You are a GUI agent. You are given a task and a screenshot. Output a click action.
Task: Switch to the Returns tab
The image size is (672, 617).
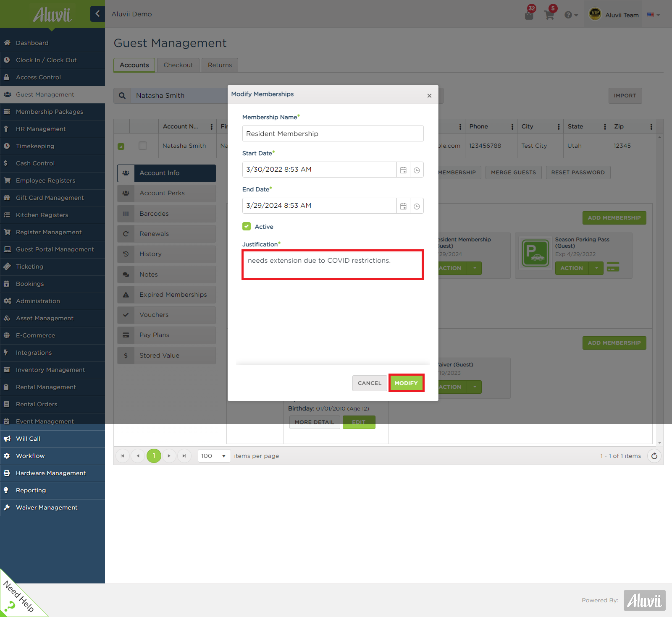(220, 65)
